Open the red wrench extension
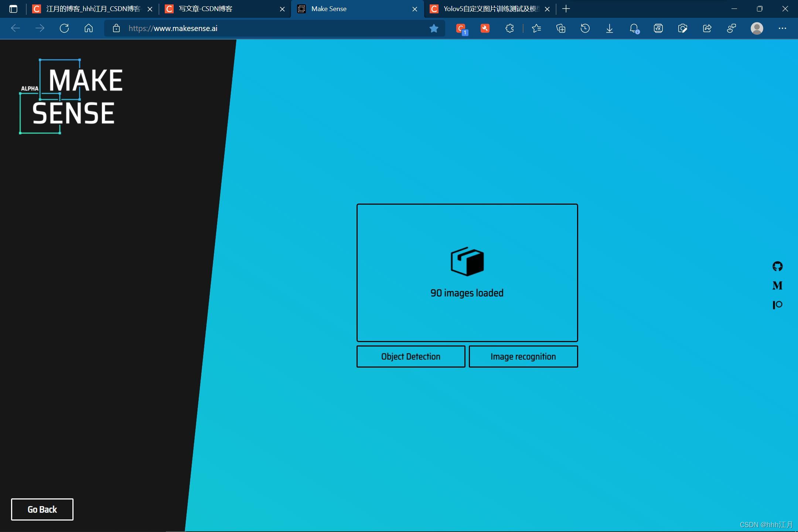 pos(485,28)
